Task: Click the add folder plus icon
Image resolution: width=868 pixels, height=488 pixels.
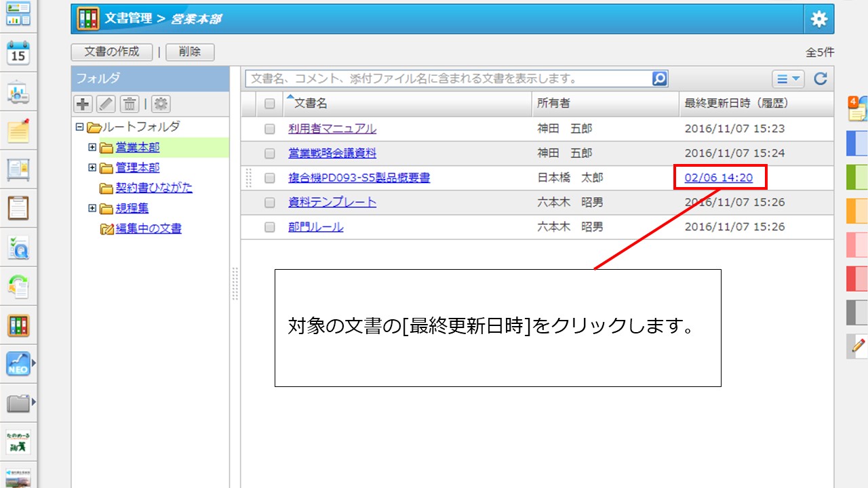Action: pyautogui.click(x=83, y=104)
